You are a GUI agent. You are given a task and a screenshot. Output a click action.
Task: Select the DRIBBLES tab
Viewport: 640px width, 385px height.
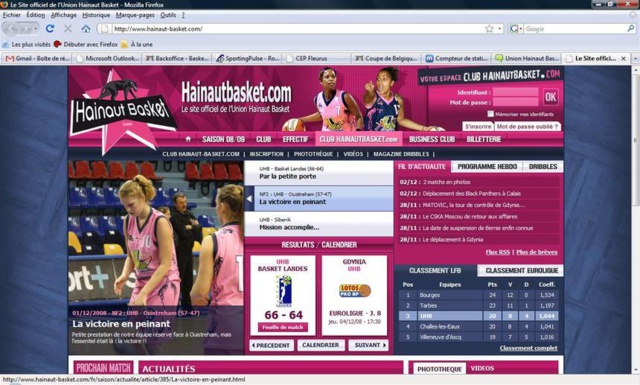click(542, 167)
